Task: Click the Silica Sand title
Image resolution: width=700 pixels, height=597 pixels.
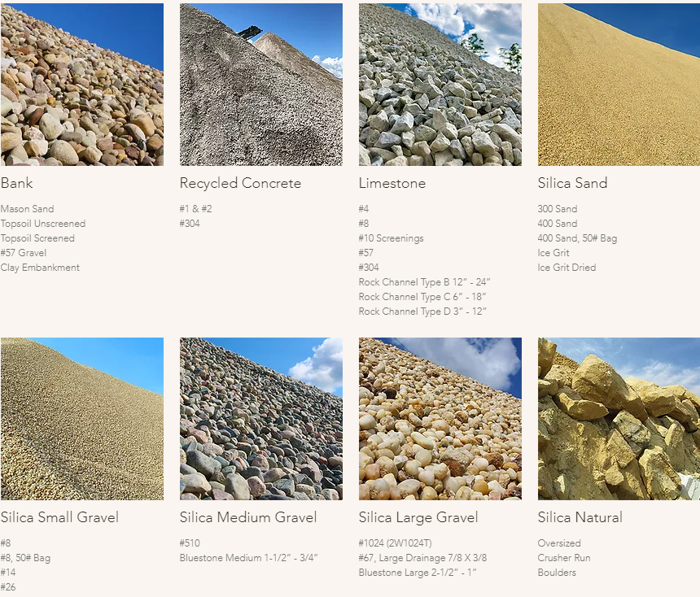Action: coord(572,183)
